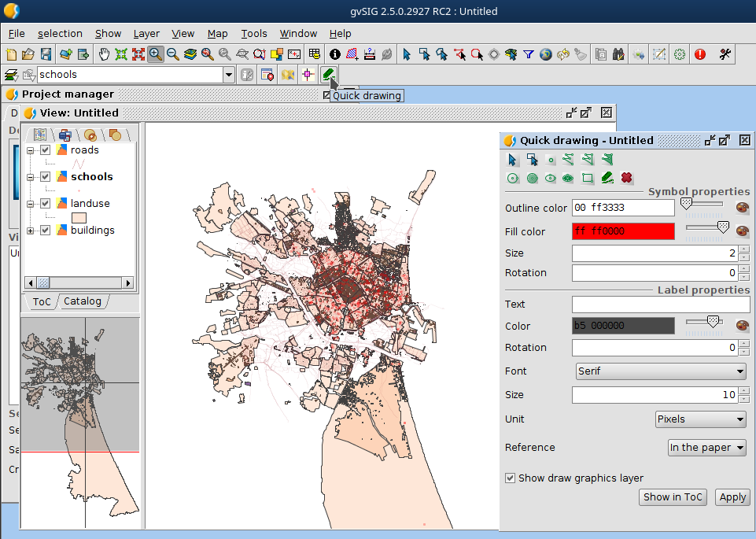The height and width of the screenshot is (539, 756).
Task: Expand the buildings layer tree node
Action: 31,231
